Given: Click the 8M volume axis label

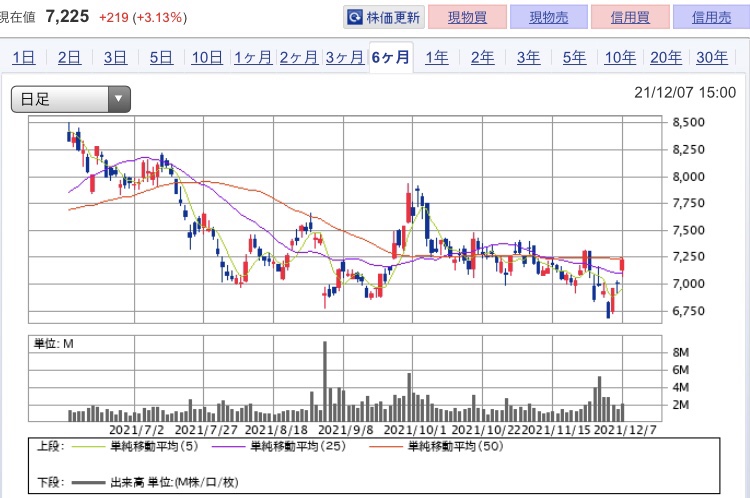Looking at the screenshot, I should click(x=681, y=353).
